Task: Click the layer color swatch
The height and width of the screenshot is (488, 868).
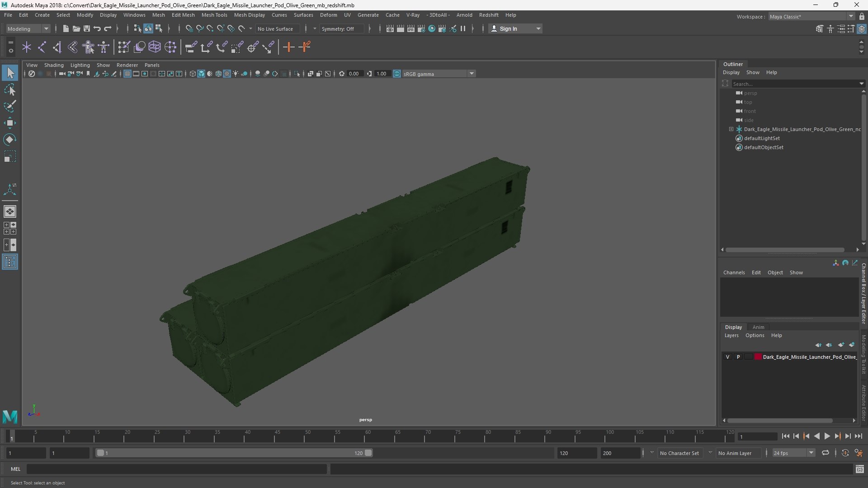Action: [x=758, y=357]
